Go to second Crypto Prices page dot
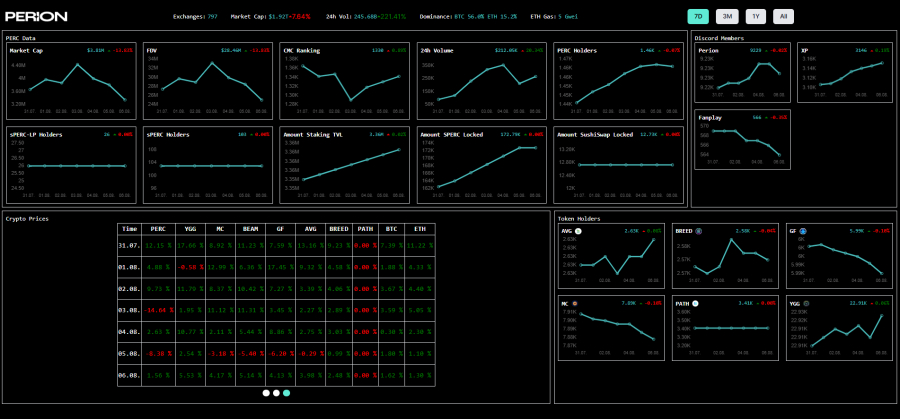The image size is (900, 419). click(276, 393)
